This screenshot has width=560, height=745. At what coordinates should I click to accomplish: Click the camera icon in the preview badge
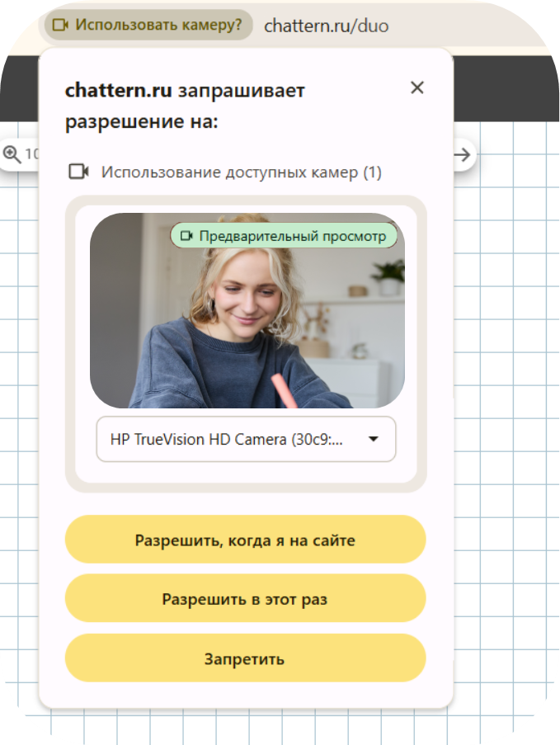click(186, 236)
